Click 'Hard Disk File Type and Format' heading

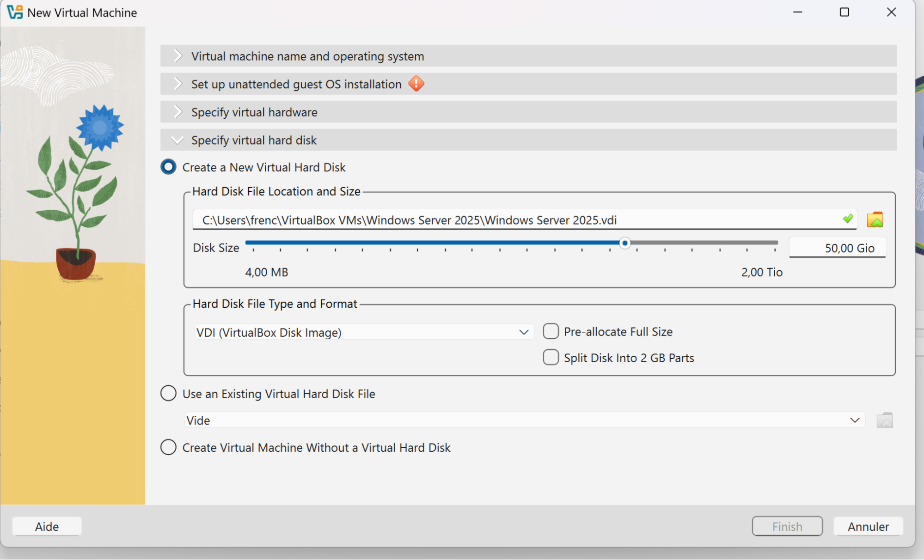click(275, 304)
